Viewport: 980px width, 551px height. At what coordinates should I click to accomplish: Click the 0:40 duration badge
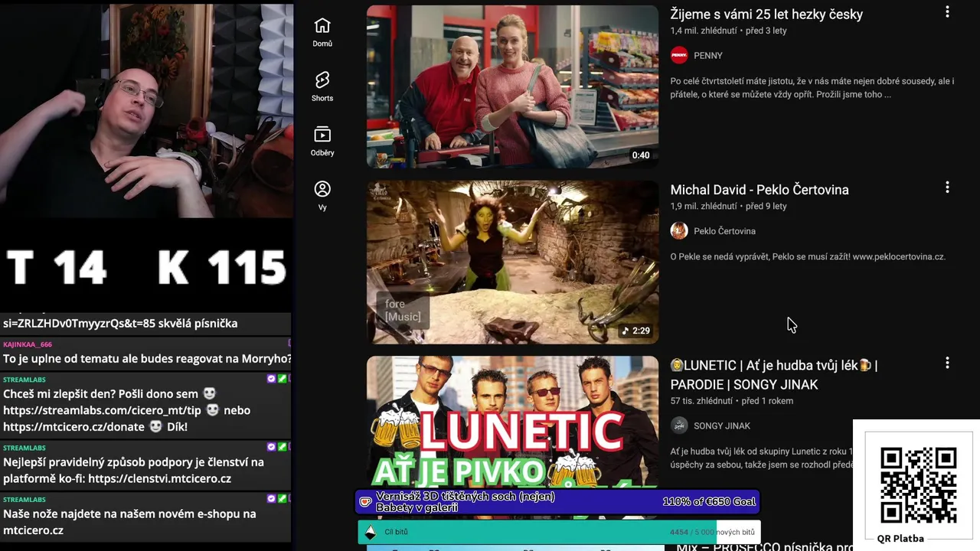click(x=641, y=155)
